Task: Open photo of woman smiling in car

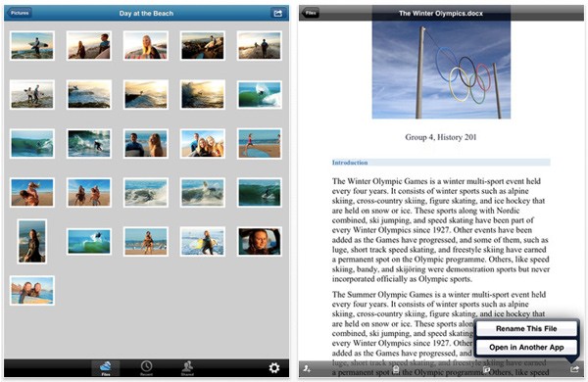Action: tap(260, 241)
